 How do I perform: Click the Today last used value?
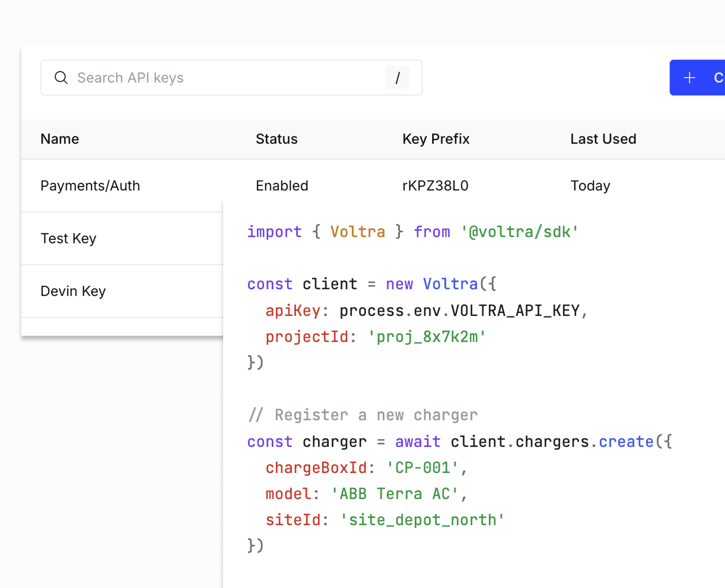(590, 186)
